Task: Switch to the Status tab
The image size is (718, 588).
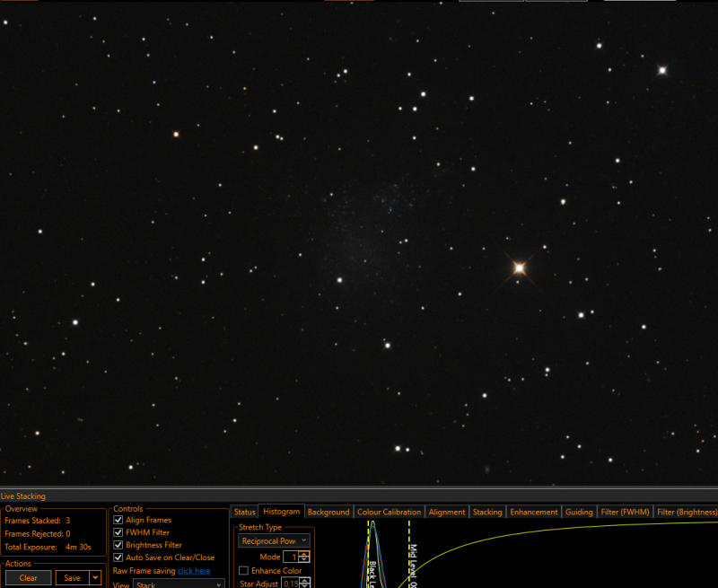Action: (x=244, y=512)
